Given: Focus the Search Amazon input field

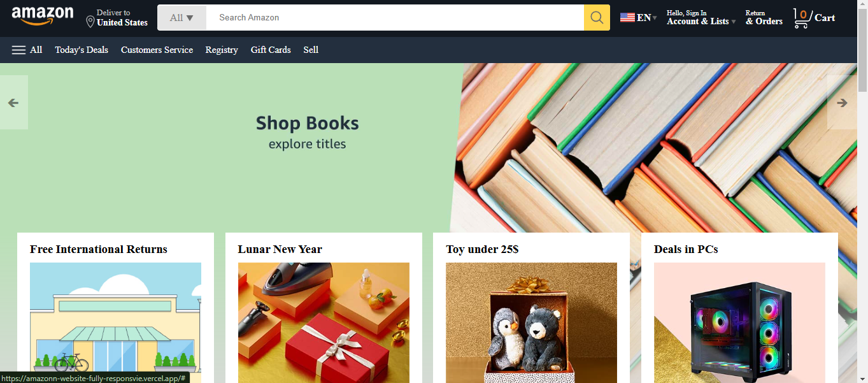Looking at the screenshot, I should coord(395,18).
